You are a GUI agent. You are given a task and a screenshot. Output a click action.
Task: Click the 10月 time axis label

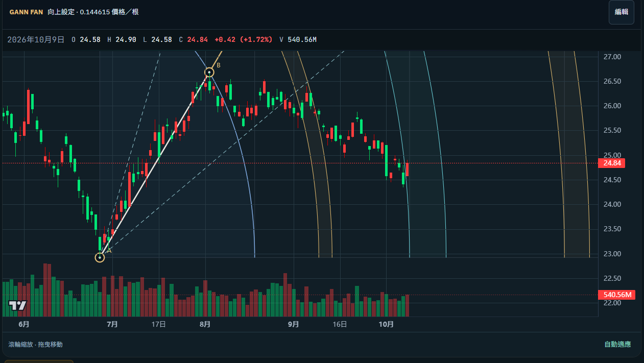(387, 324)
